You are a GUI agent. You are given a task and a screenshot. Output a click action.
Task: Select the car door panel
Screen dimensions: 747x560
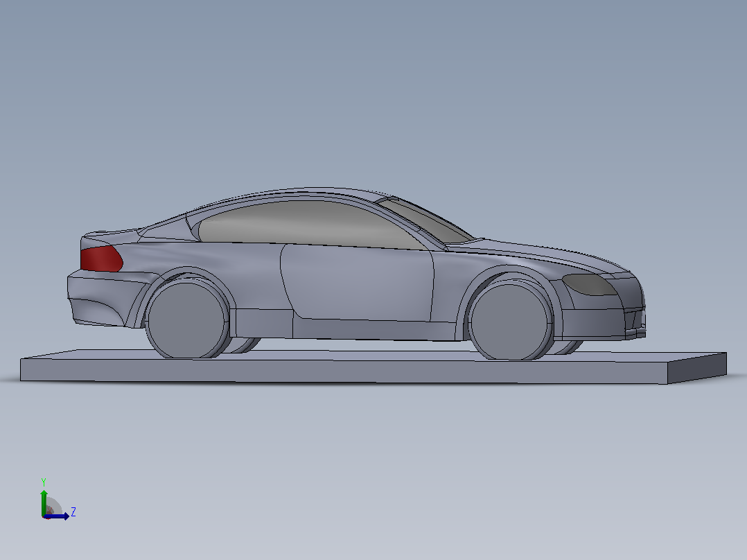pyautogui.click(x=358, y=282)
